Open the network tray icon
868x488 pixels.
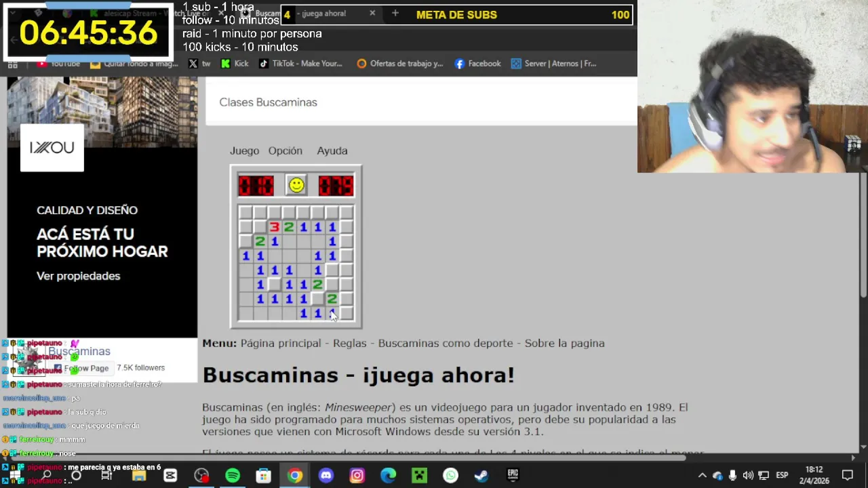(x=764, y=476)
